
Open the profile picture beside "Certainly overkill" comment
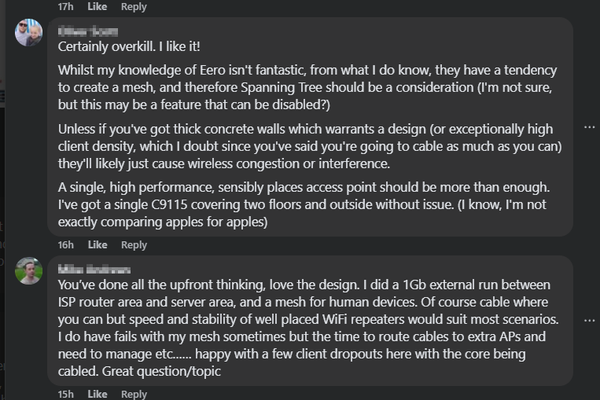pos(28,32)
